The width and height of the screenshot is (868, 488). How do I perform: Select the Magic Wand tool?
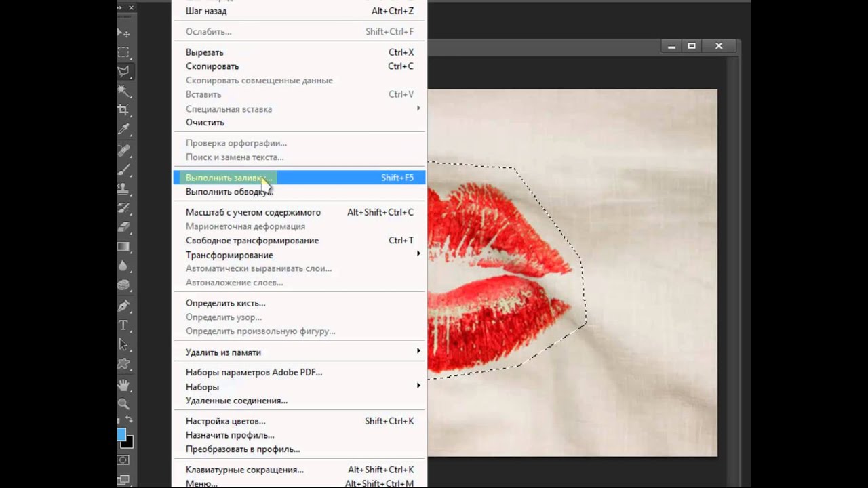coord(124,90)
